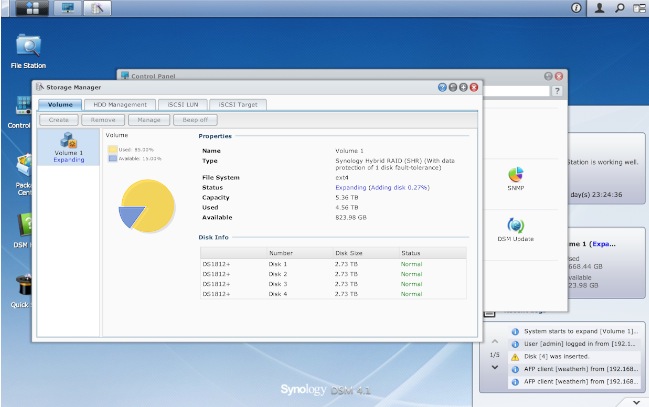Switch to Control Panel taskbar button
This screenshot has width=649, height=407.
click(x=67, y=8)
